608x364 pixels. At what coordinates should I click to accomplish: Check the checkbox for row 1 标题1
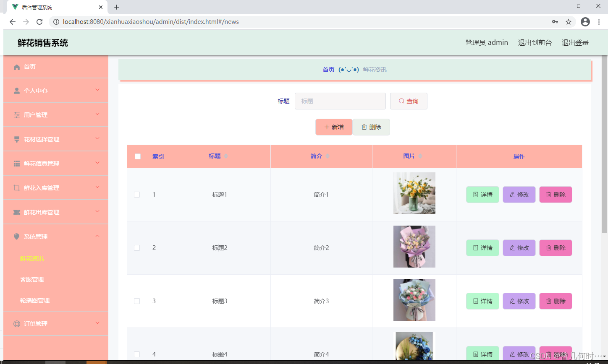click(x=137, y=195)
